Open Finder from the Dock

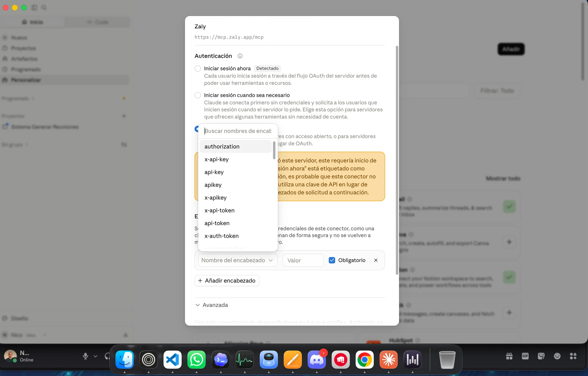pyautogui.click(x=124, y=360)
